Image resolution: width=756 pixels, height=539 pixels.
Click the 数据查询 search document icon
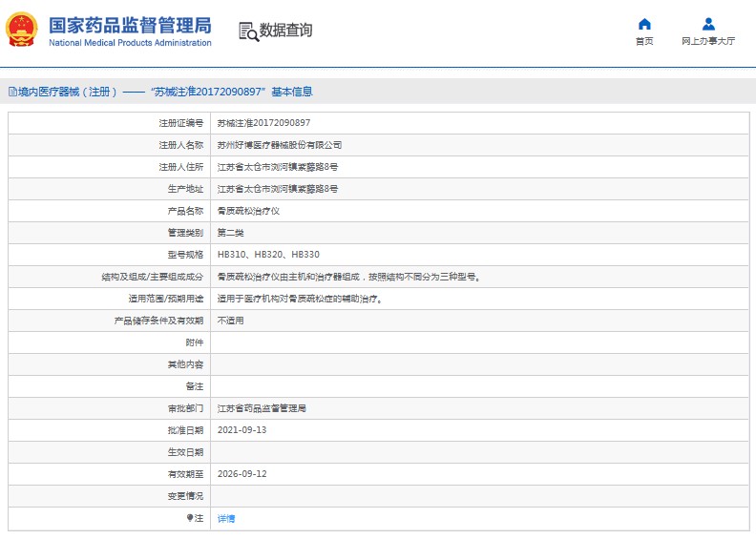tap(249, 31)
